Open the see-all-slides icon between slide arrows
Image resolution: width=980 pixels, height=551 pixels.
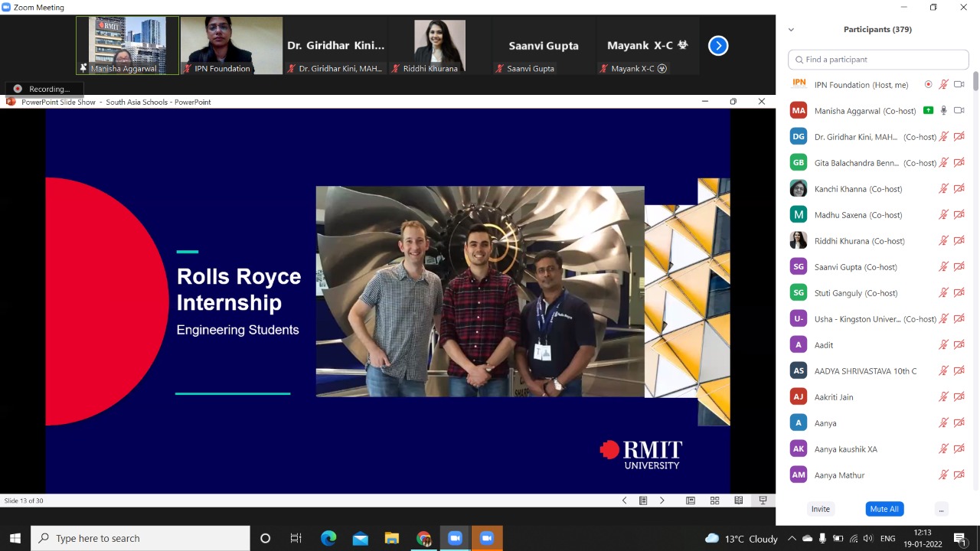click(x=643, y=500)
